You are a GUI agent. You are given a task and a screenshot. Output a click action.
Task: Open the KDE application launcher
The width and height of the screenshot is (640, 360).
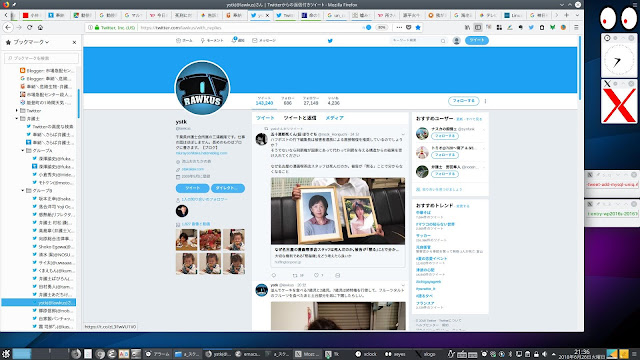pyautogui.click(x=6, y=354)
